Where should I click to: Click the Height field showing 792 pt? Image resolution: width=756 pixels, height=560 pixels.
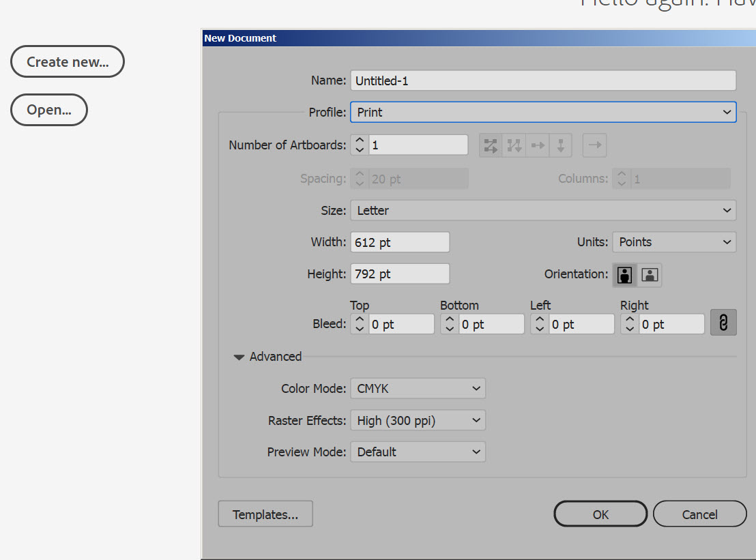(x=400, y=274)
